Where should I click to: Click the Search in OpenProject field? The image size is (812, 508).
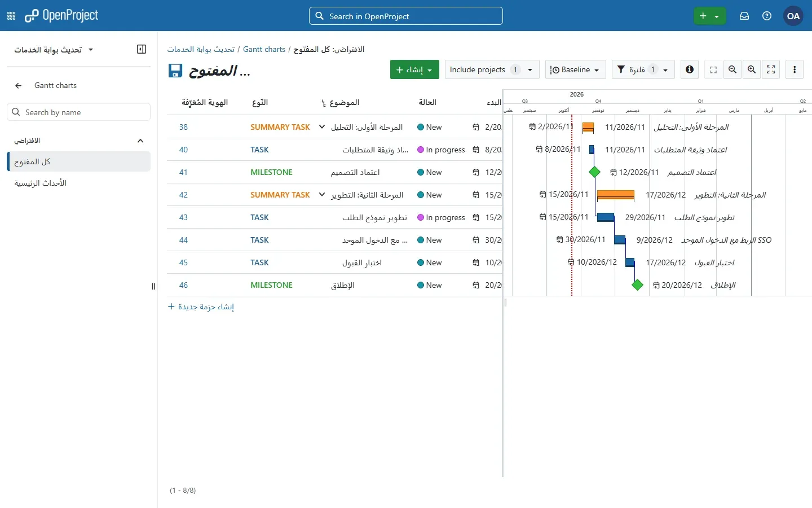coord(406,16)
